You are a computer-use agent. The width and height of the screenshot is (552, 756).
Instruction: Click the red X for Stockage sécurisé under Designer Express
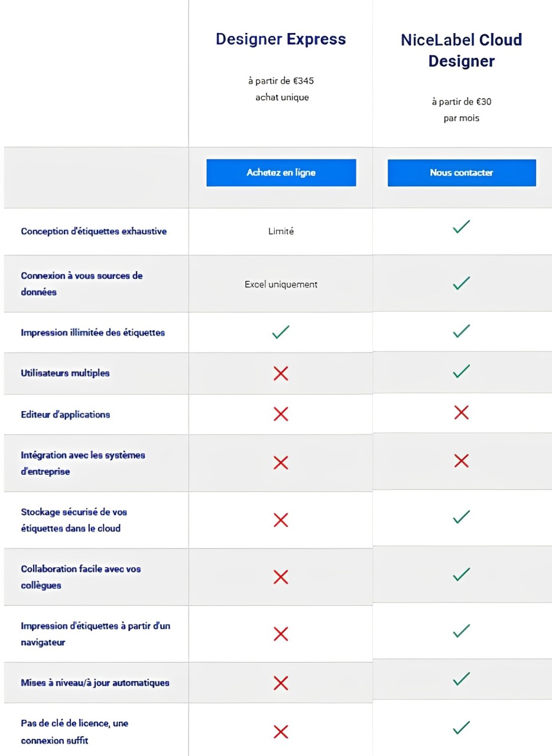[x=281, y=520]
